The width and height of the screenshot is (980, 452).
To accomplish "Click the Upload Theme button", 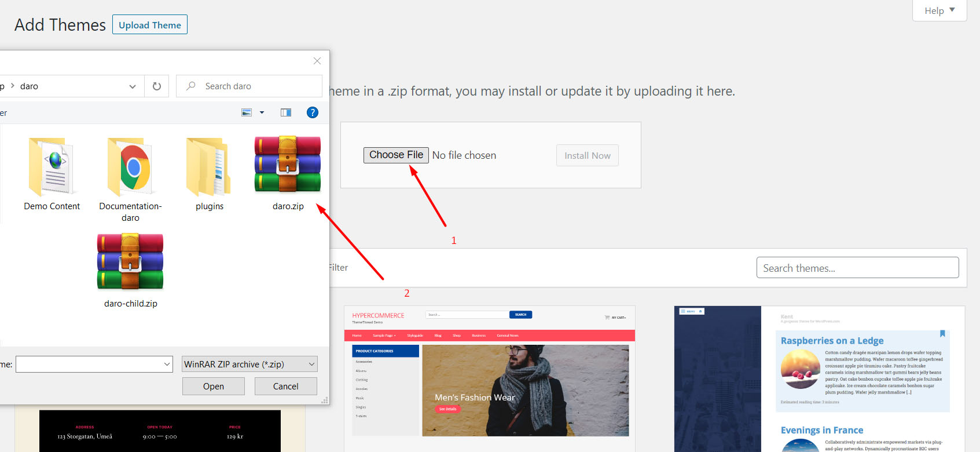I will [x=150, y=25].
